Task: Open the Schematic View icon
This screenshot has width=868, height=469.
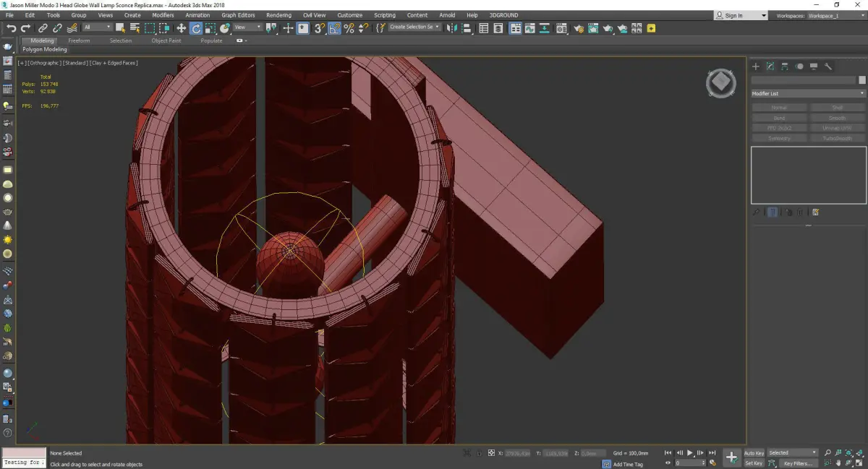Action: click(544, 28)
